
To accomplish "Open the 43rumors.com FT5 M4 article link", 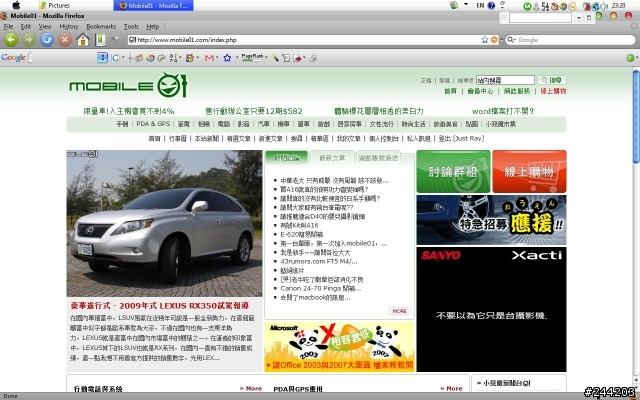I will (x=318, y=261).
